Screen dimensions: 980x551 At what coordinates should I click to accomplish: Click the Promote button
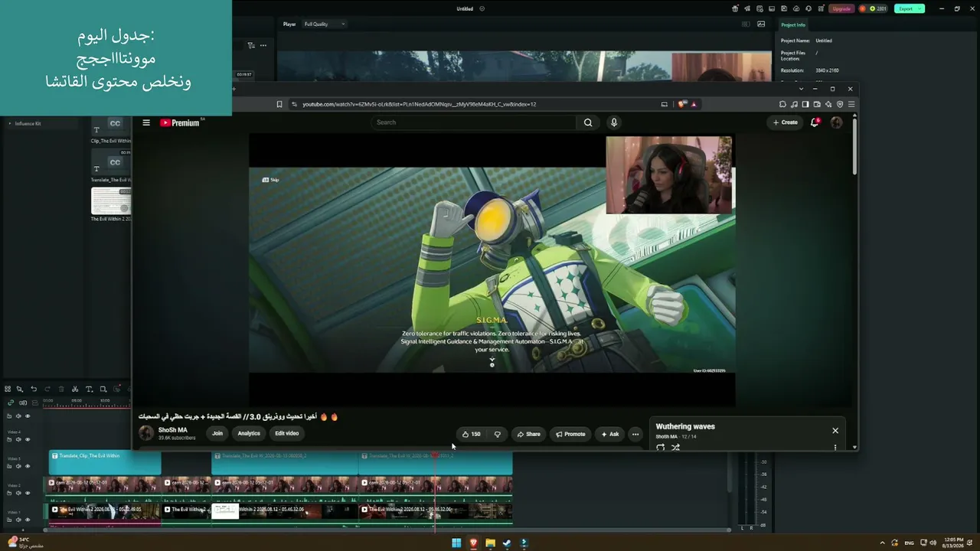[x=570, y=434]
